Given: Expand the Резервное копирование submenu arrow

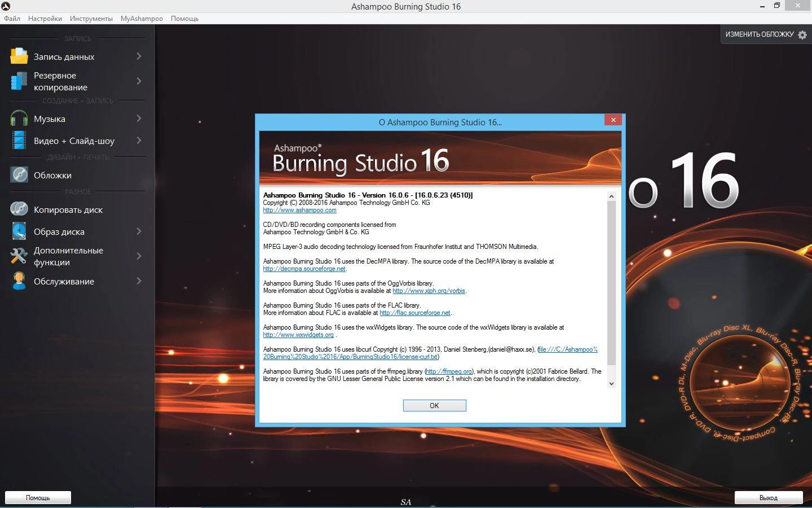Looking at the screenshot, I should tap(139, 81).
